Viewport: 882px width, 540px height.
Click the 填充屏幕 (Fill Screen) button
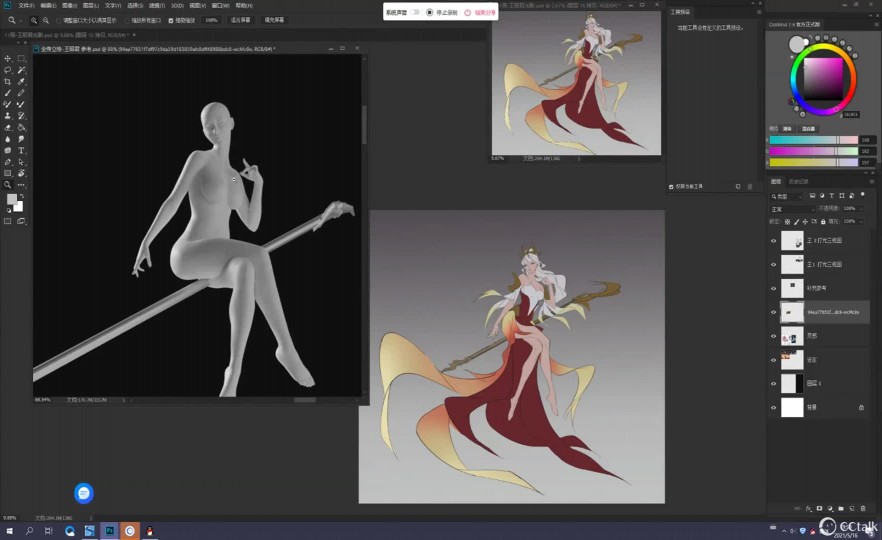(274, 20)
